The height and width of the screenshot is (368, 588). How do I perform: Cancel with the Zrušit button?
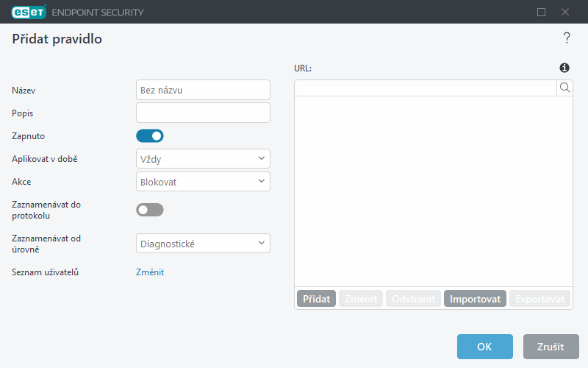click(x=551, y=347)
